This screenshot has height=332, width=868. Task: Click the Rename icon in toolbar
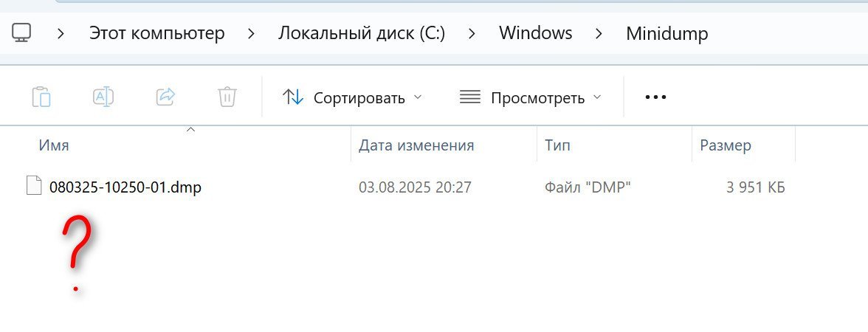click(103, 97)
